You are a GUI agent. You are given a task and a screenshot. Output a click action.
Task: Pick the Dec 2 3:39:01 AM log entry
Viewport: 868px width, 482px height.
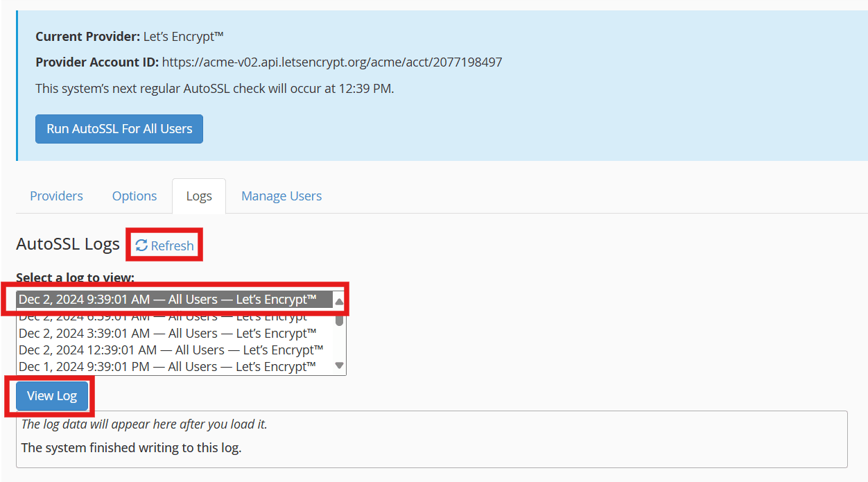[x=167, y=334]
